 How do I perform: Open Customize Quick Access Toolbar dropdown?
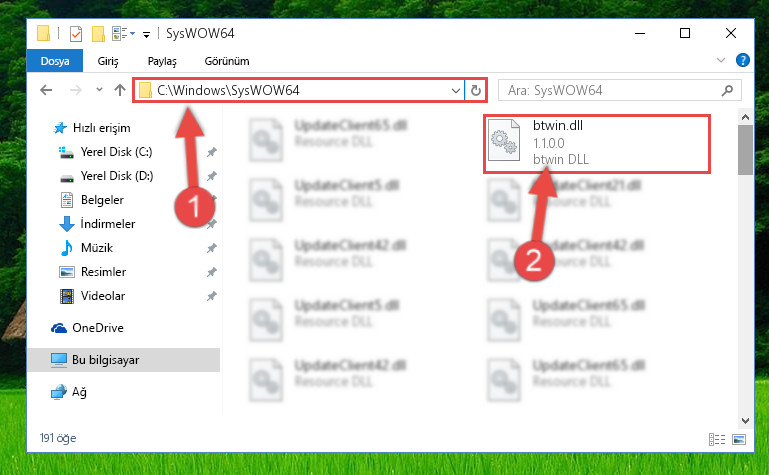[146, 34]
